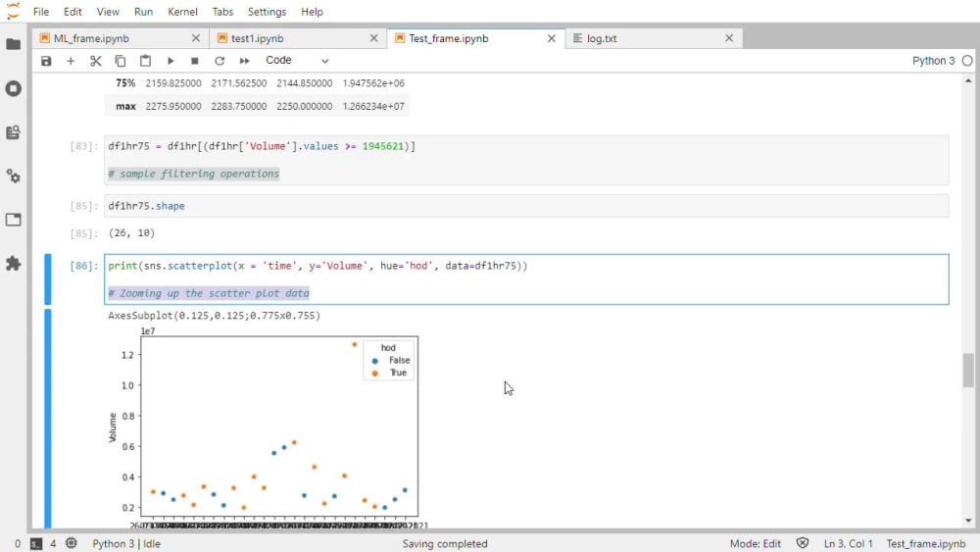Open the File Browser sidebar panel
This screenshot has height=552, width=980.
(13, 44)
